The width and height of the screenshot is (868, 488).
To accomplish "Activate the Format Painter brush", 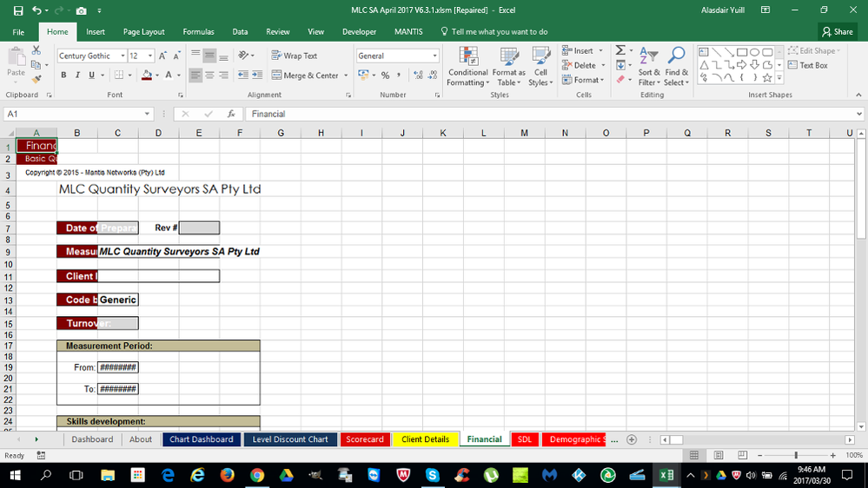I will [36, 80].
